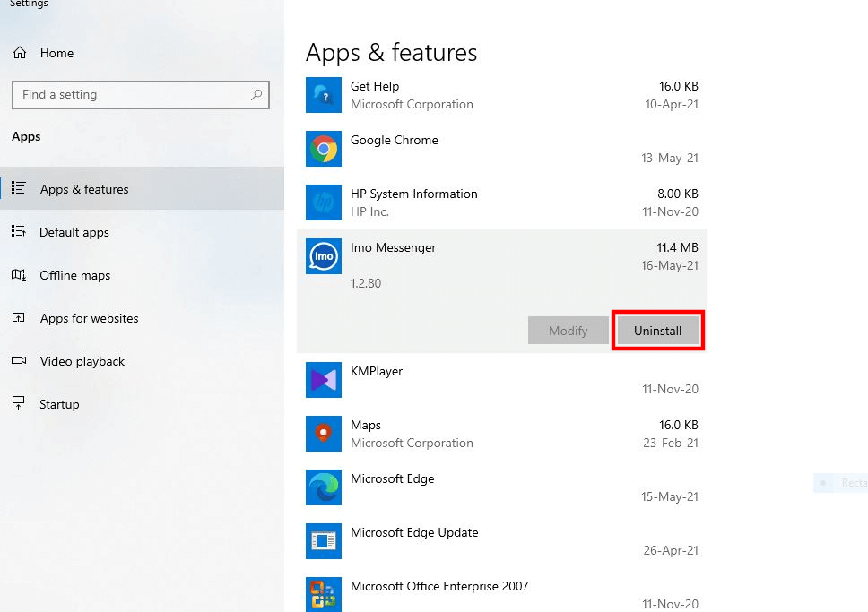Click the Startup icon
The height and width of the screenshot is (612, 868).
click(18, 403)
